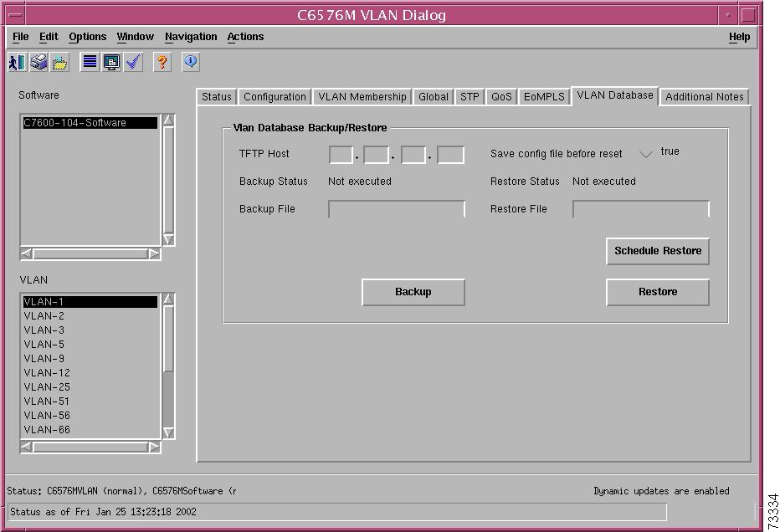Open the Window menu
780x532 pixels.
click(x=136, y=37)
